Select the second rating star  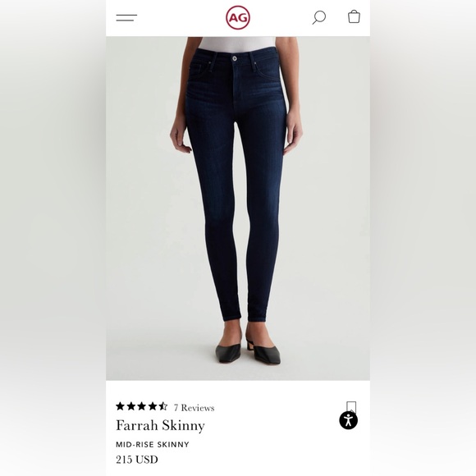coord(130,406)
